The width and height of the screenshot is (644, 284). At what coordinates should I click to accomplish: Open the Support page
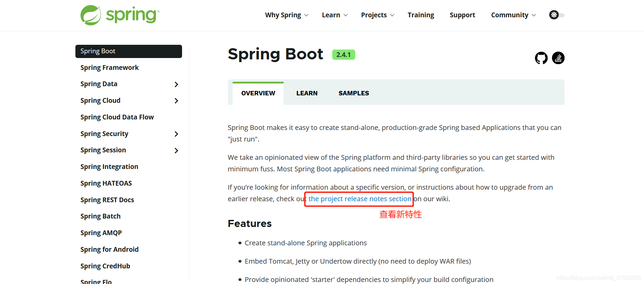(x=462, y=15)
